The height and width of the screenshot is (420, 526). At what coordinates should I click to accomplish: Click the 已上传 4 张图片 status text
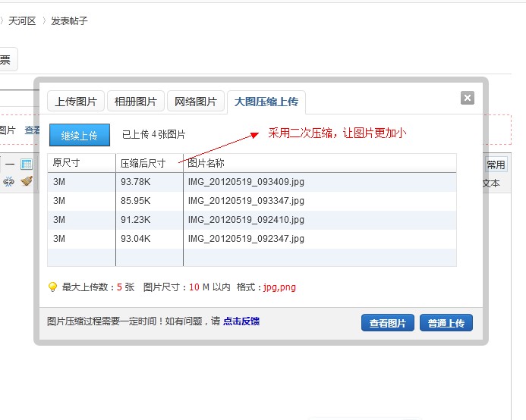click(153, 134)
